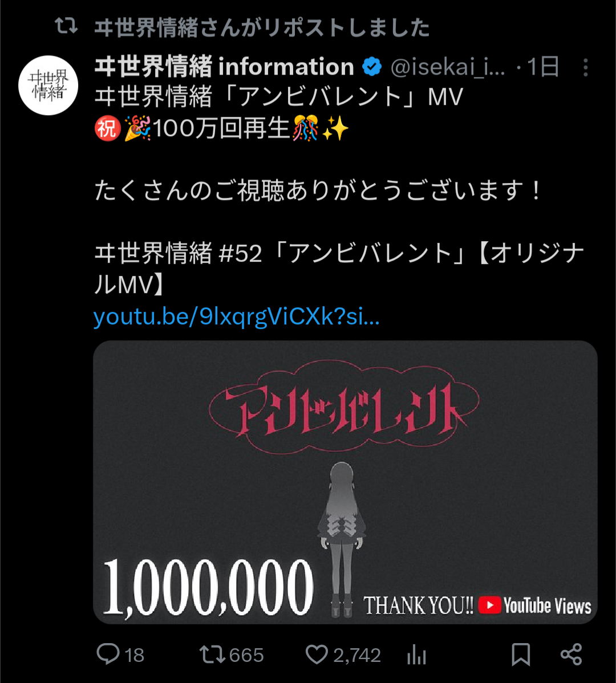Click the @isekai_i... account handle
Image resolution: width=616 pixels, height=683 pixels.
[x=448, y=67]
